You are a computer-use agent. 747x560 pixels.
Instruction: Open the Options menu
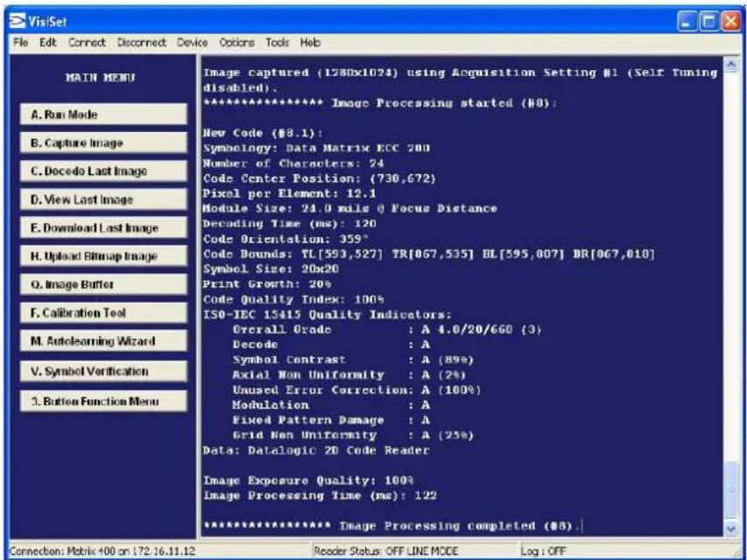[236, 42]
